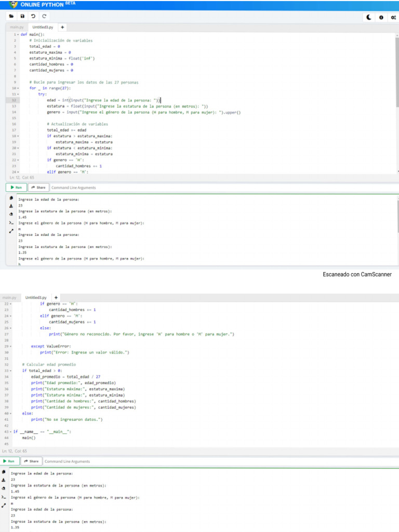Collapse the if at line 20
The height and width of the screenshot is (532, 399).
[18, 148]
